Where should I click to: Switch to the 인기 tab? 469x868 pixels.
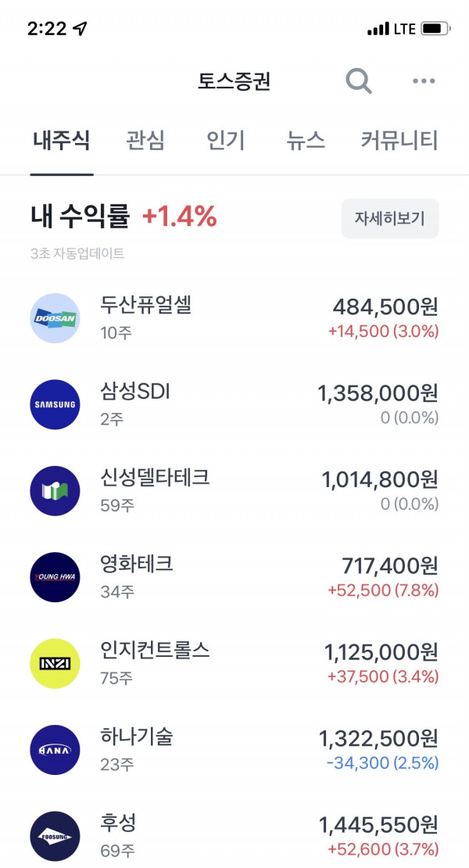point(226,140)
